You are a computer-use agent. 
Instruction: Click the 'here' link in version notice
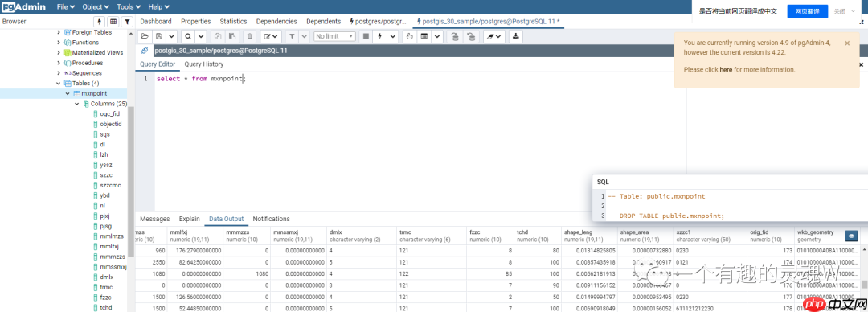[x=726, y=70]
